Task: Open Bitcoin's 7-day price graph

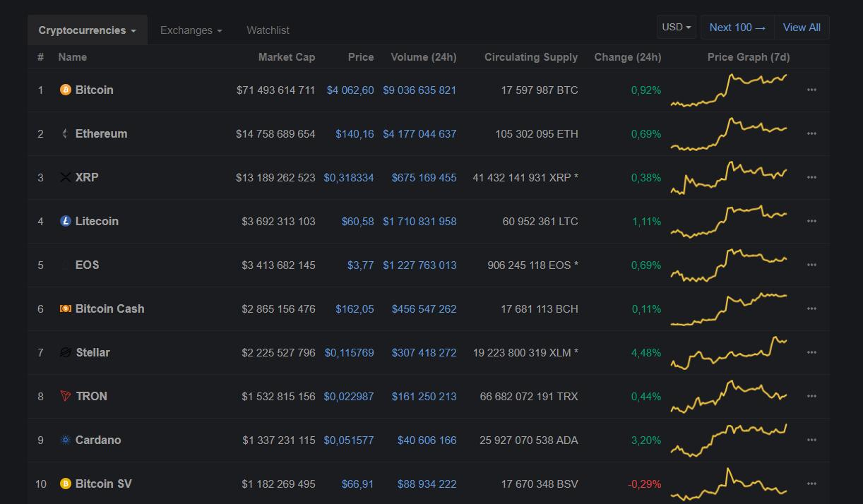Action: point(729,90)
